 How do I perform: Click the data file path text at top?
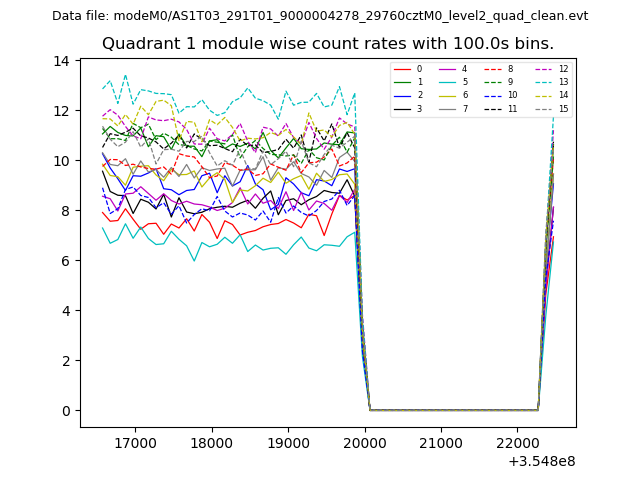point(320,16)
